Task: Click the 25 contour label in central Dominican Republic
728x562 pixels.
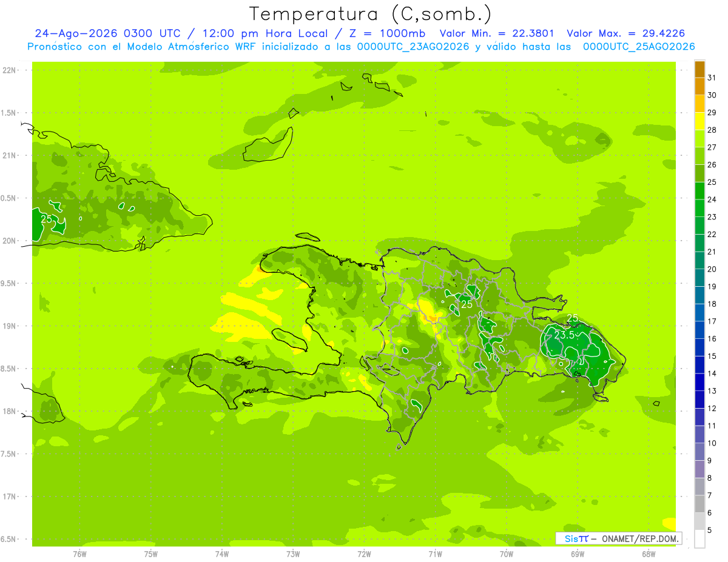Action: [467, 304]
